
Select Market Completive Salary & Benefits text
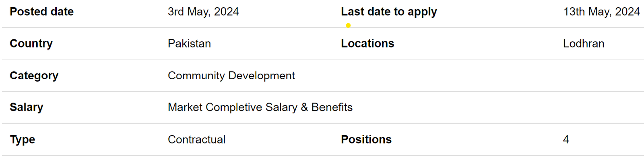[260, 107]
